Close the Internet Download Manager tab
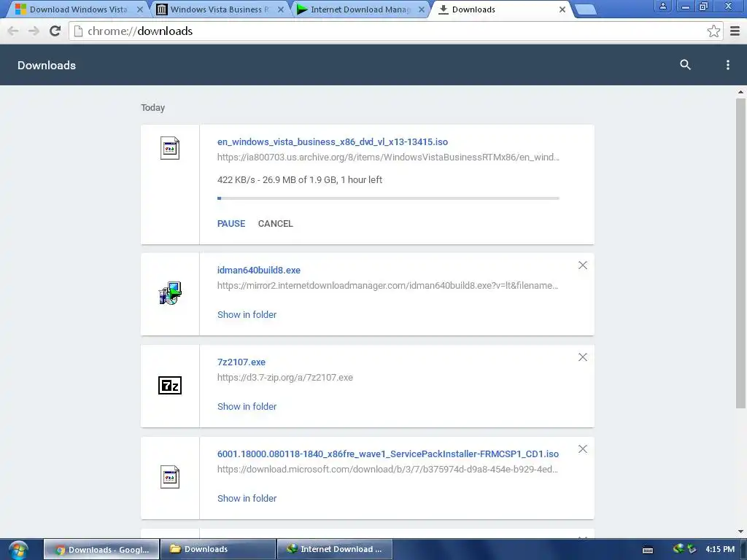This screenshot has height=560, width=747. pos(421,9)
